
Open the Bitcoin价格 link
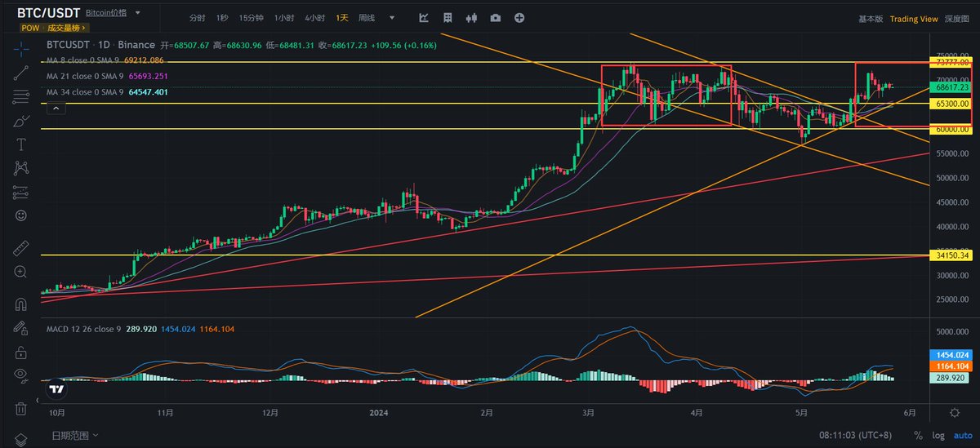click(x=107, y=13)
